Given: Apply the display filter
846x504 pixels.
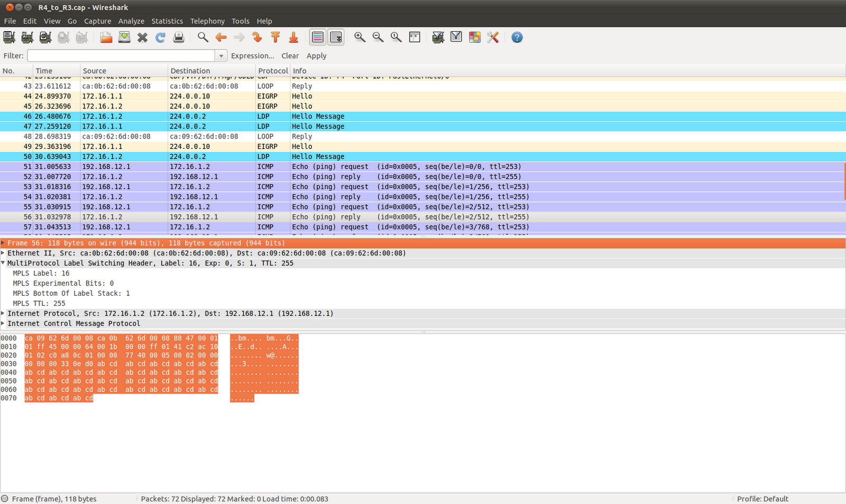Looking at the screenshot, I should 316,55.
